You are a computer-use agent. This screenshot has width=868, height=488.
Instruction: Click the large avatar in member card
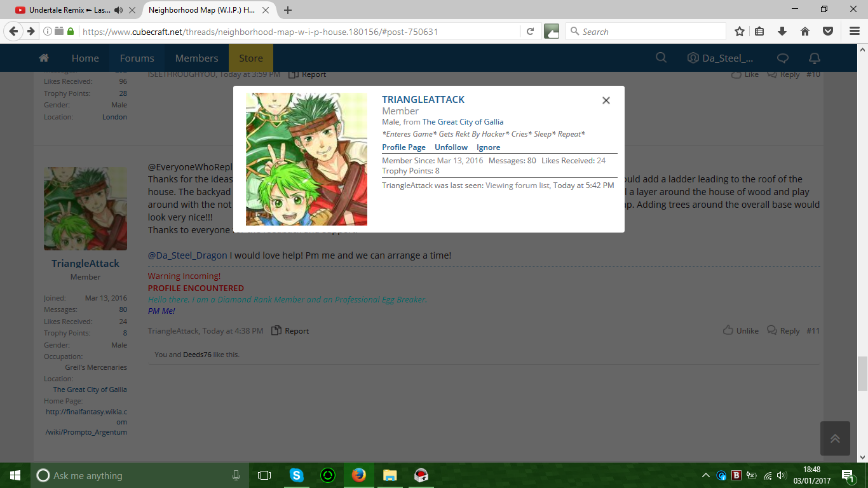click(x=306, y=159)
